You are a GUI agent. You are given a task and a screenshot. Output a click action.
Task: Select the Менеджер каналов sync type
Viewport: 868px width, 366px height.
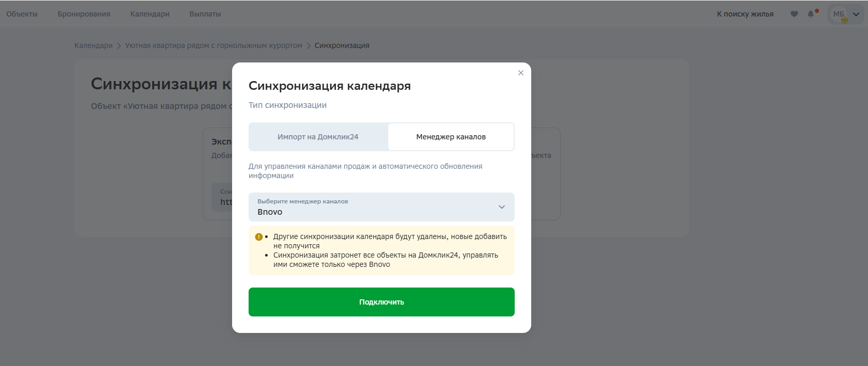451,137
